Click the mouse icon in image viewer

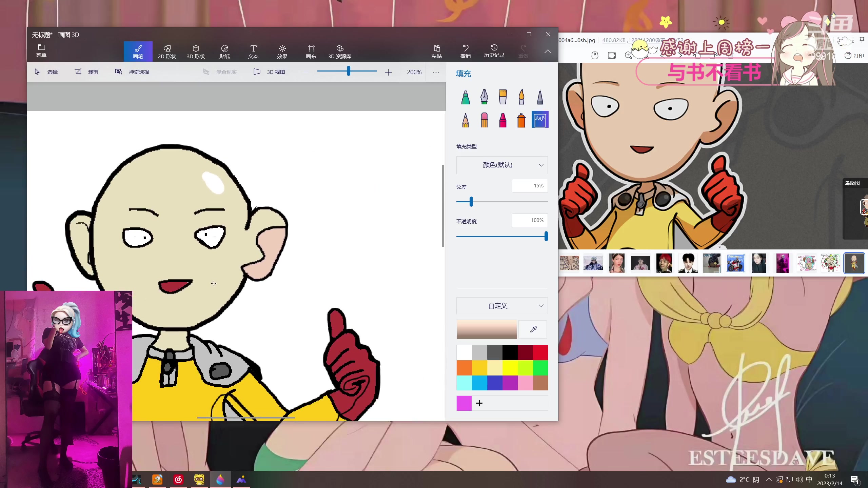(595, 55)
